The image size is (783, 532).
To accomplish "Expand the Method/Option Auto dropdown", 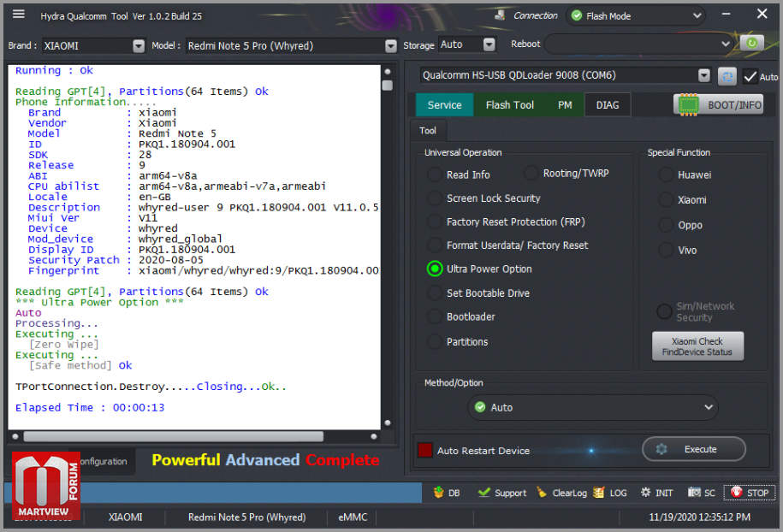I will pos(593,407).
